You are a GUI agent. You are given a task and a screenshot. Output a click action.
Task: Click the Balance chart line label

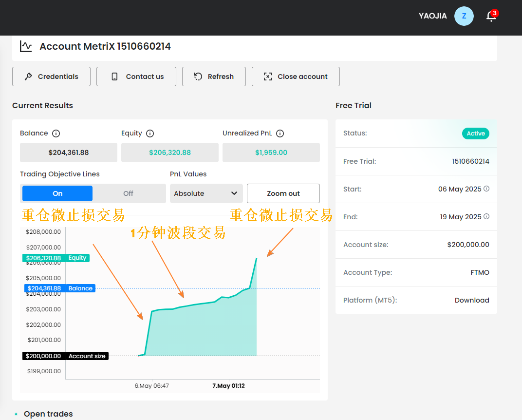(x=80, y=288)
